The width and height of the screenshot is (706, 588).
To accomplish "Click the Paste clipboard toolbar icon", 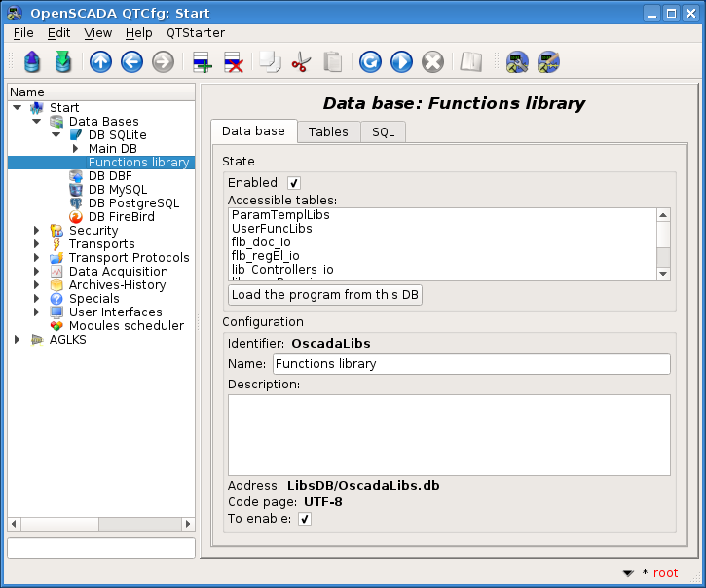I will 333,61.
